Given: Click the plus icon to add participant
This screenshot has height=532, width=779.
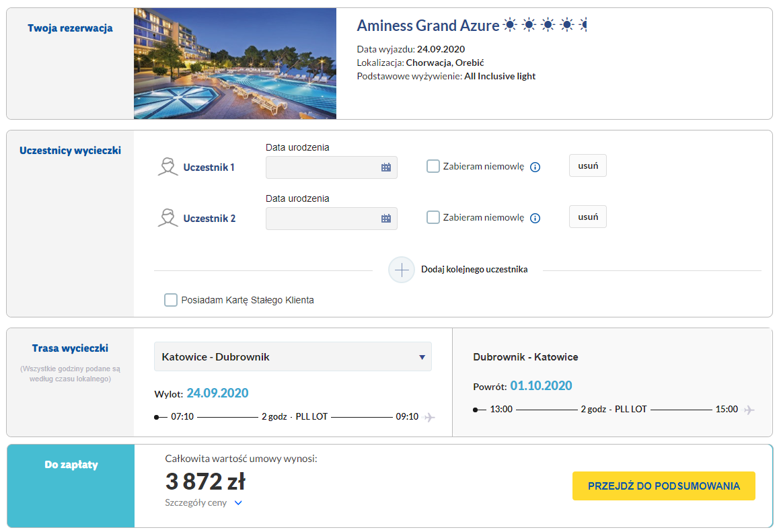Looking at the screenshot, I should pos(402,270).
